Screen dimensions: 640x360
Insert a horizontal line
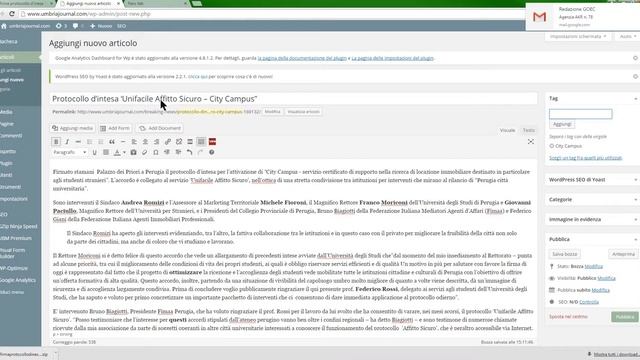(x=123, y=142)
